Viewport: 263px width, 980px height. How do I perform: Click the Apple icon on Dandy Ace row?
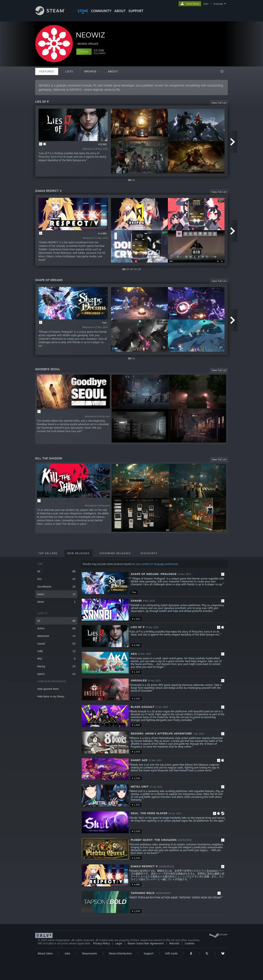point(223,760)
